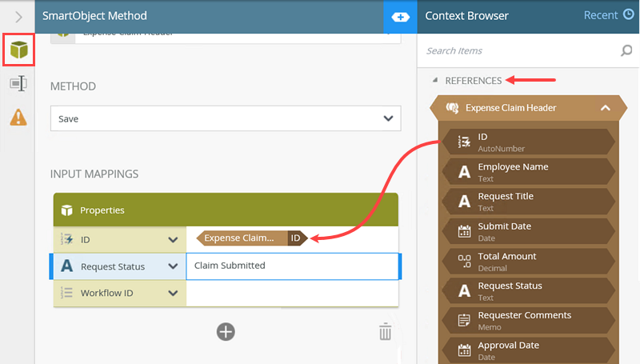
Task: Toggle the Context Browser blue button
Action: [400, 17]
